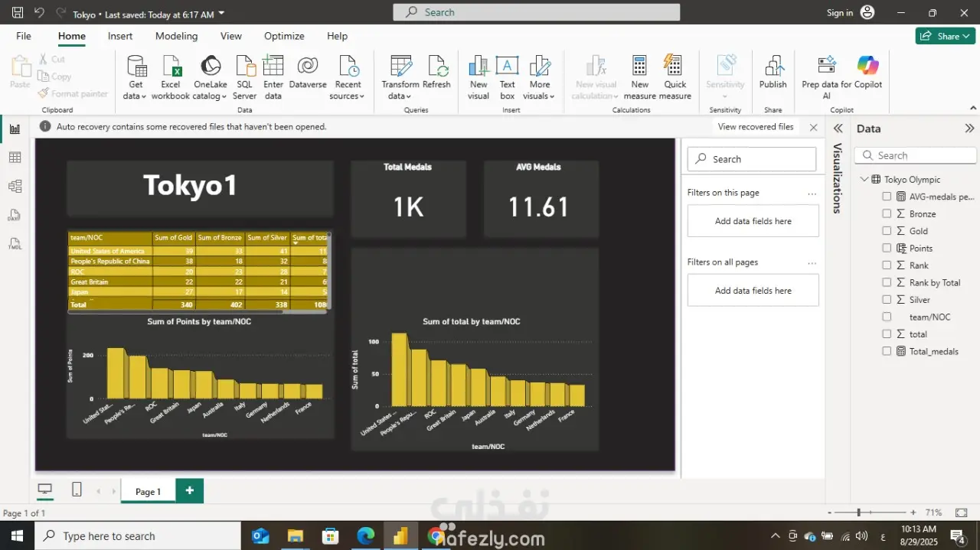The width and height of the screenshot is (980, 550).
Task: Check the Points field checkbox
Action: coord(887,248)
